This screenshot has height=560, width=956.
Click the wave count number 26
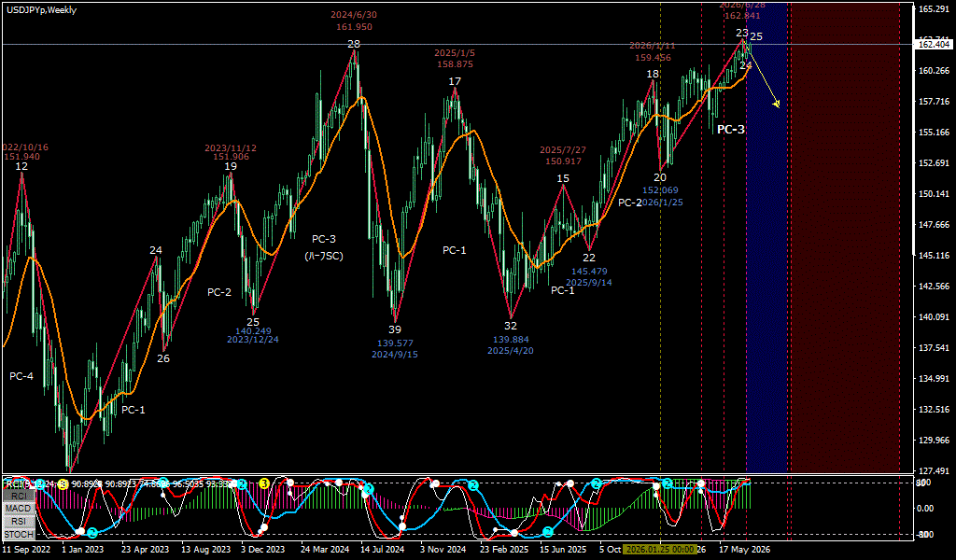[x=163, y=358]
